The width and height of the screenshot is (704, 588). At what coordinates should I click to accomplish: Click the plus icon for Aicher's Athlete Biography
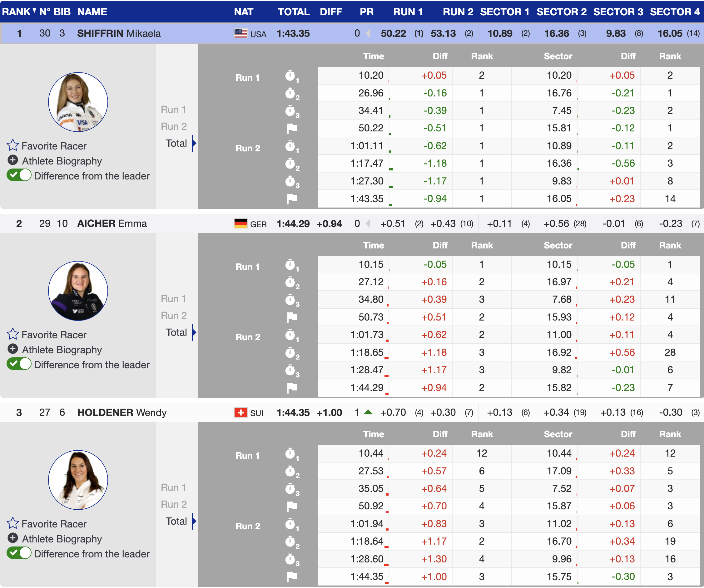pos(13,349)
